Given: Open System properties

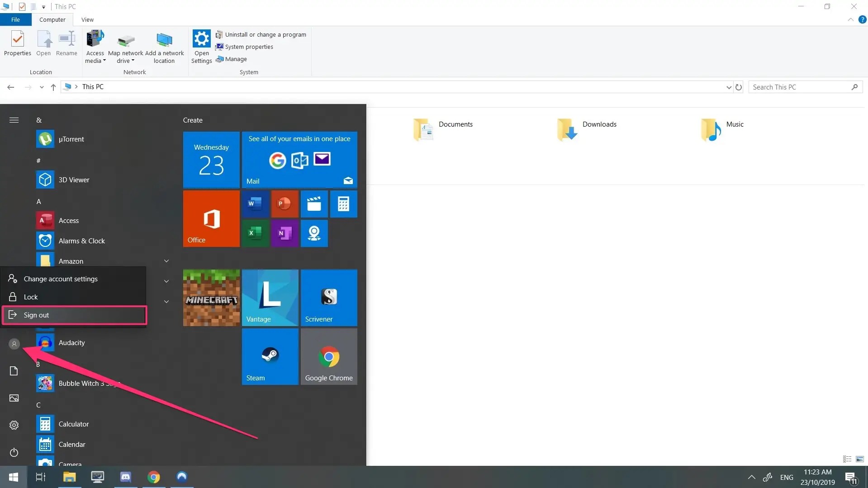Looking at the screenshot, I should pyautogui.click(x=245, y=47).
